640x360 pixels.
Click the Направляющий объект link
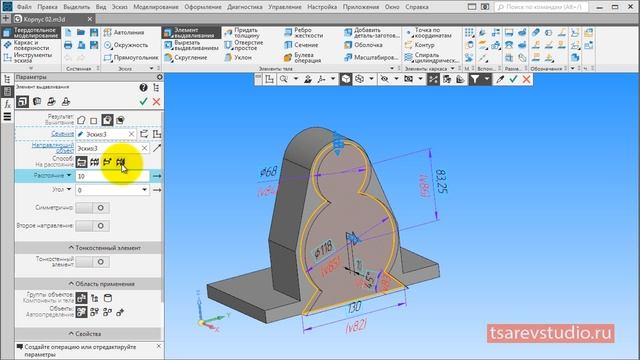53,148
